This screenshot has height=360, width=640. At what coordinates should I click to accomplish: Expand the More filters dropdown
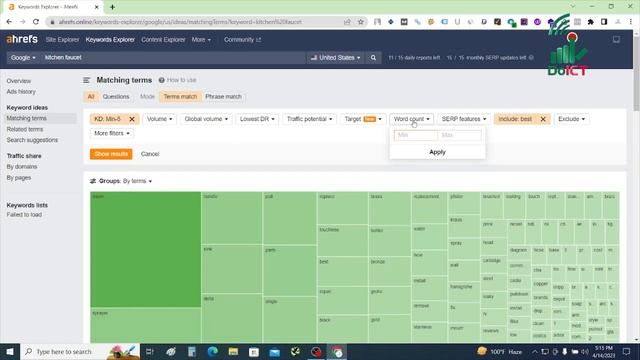point(111,133)
